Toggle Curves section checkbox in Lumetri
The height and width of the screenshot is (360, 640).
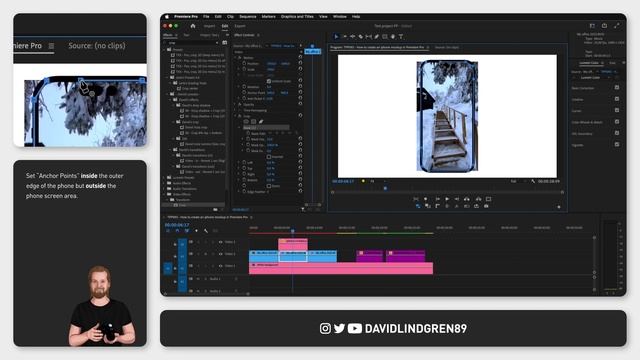(617, 110)
